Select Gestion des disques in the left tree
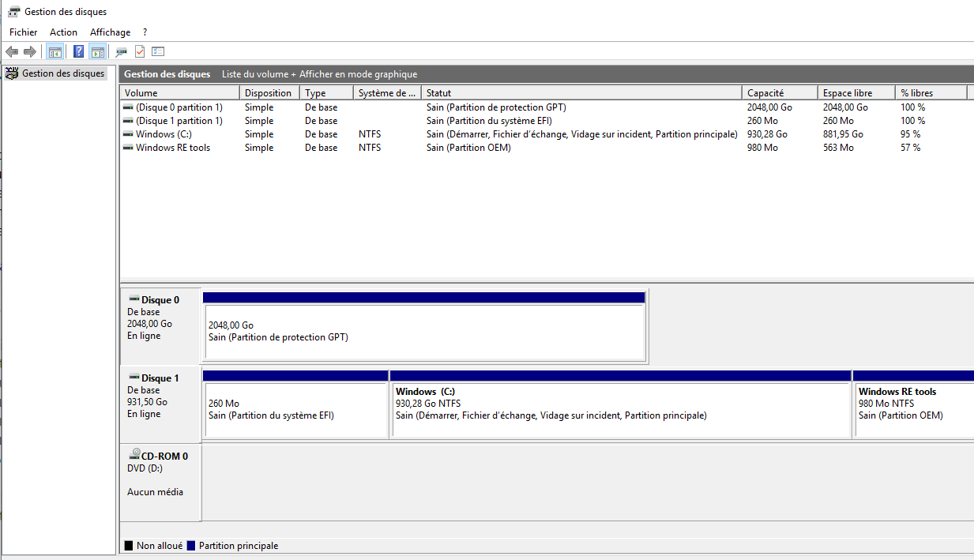This screenshot has width=974, height=560. click(62, 73)
